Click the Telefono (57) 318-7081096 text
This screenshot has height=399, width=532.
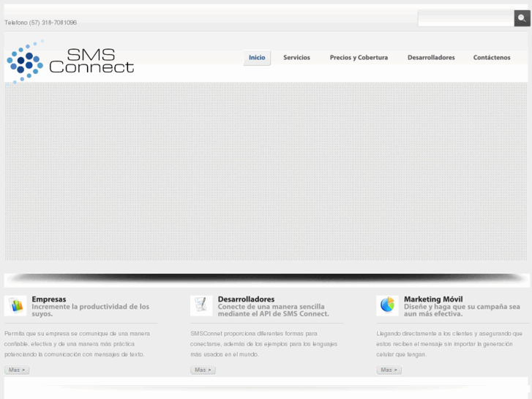click(x=41, y=23)
